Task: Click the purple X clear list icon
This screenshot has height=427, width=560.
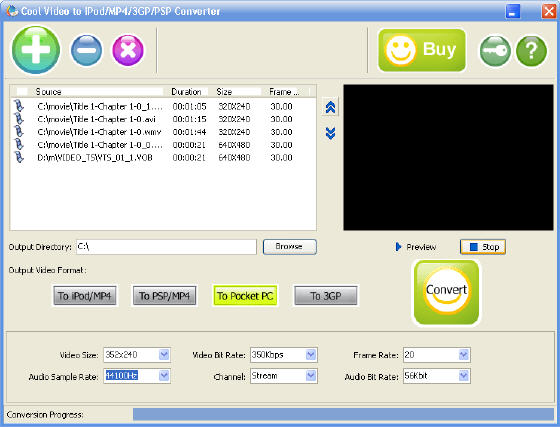Action: [x=128, y=50]
